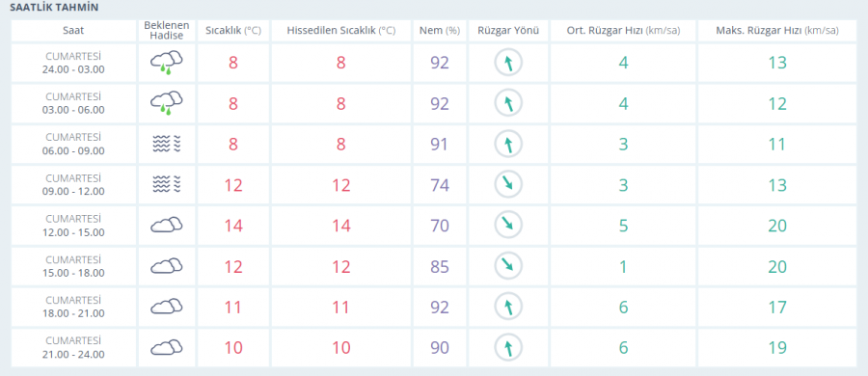The width and height of the screenshot is (868, 376).
Task: Click the fog icon for 06.00 - 09.00
Action: coord(167,144)
